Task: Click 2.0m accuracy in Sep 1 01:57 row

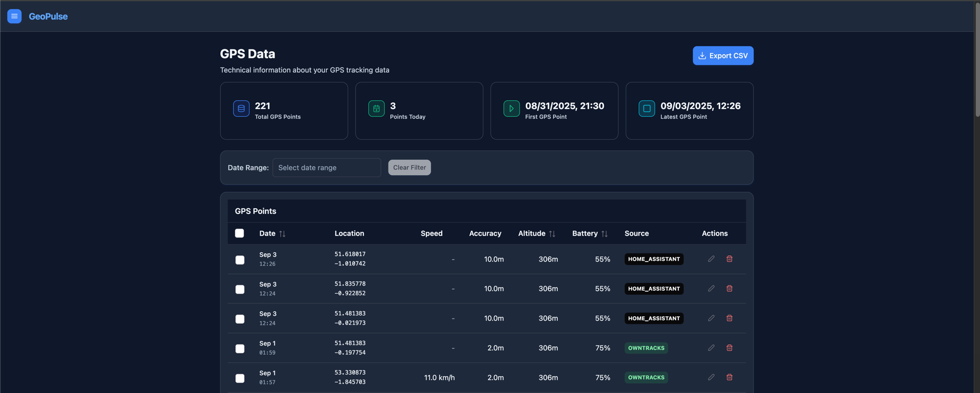Action: coord(495,378)
